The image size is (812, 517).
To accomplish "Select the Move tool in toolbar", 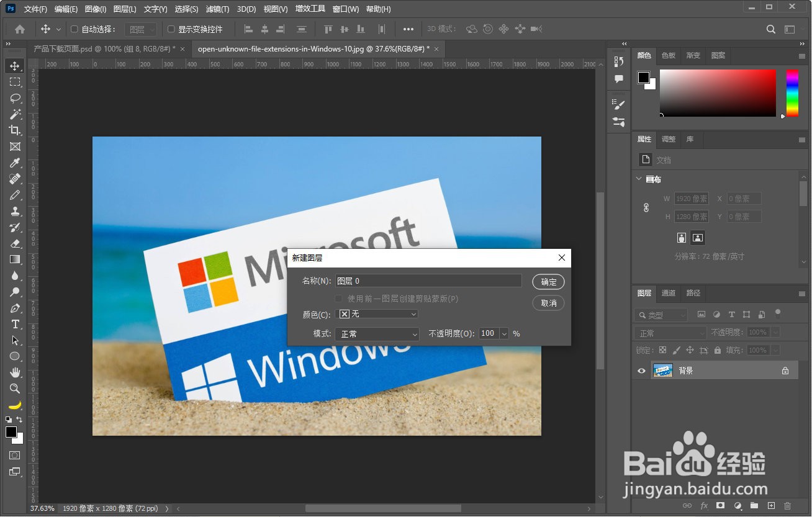I will coord(15,66).
